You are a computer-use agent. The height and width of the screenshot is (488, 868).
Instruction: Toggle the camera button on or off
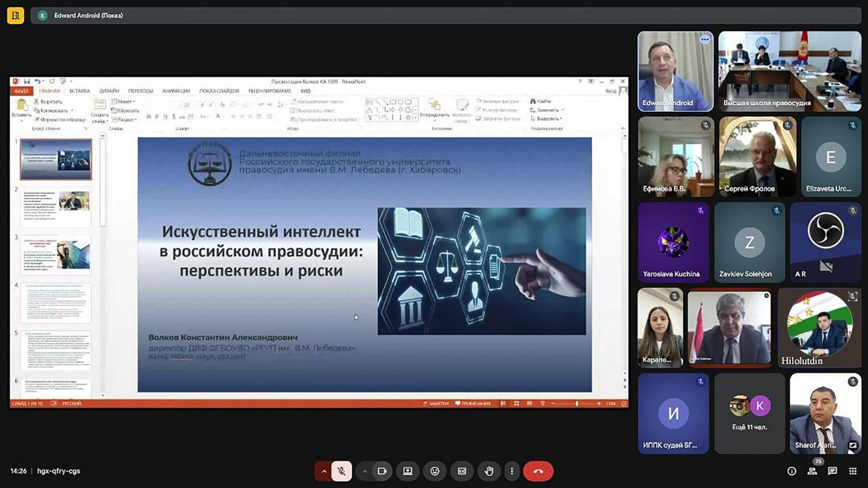coord(382,471)
